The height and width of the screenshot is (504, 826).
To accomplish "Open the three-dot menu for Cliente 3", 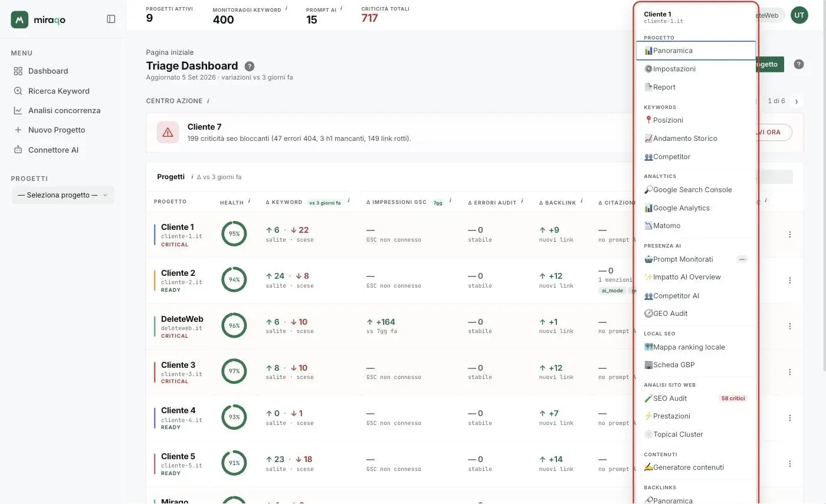I will coord(790,372).
